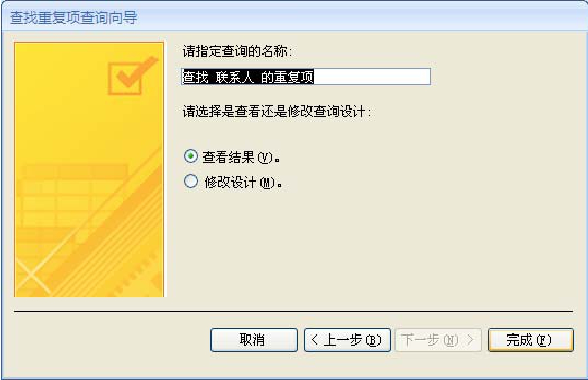The image size is (588, 380).
Task: Click the 请选择是查看还是修改查询设计 label
Action: click(x=276, y=111)
